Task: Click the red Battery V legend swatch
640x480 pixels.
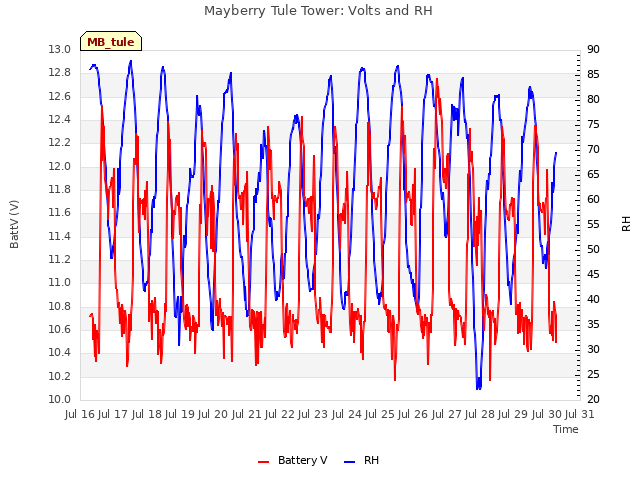Action: pos(264,461)
